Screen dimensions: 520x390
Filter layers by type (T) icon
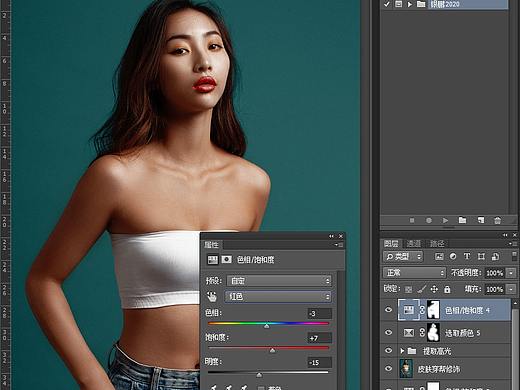[x=467, y=256]
